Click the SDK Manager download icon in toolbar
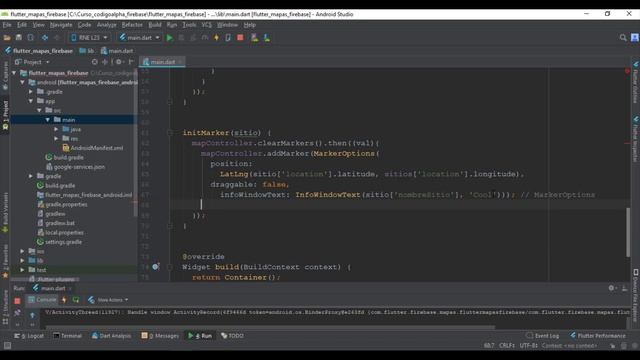 [267, 38]
